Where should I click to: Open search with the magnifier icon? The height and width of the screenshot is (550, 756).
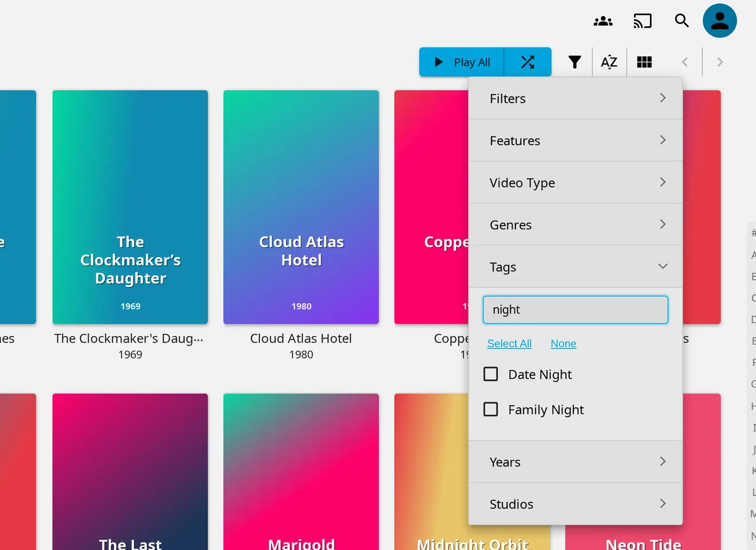pos(682,21)
